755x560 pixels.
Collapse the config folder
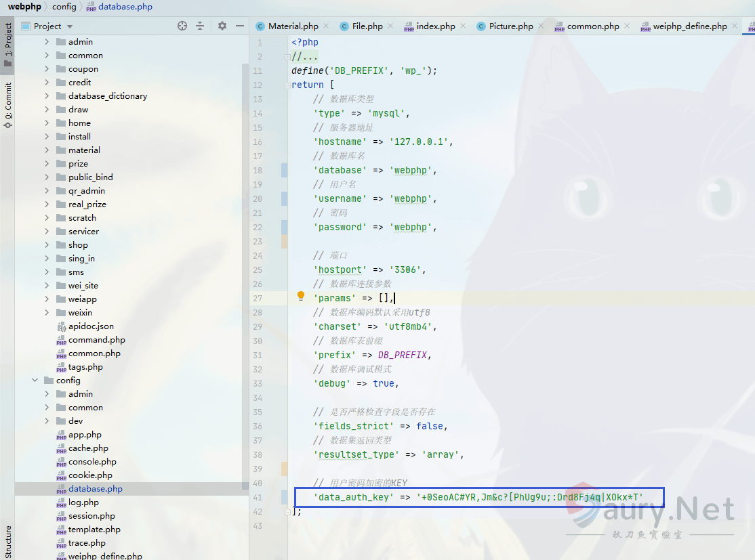pyautogui.click(x=35, y=381)
